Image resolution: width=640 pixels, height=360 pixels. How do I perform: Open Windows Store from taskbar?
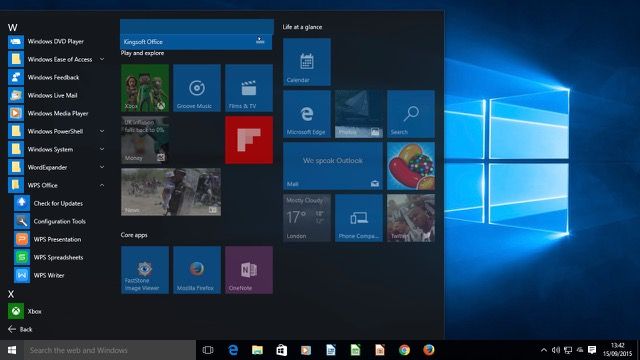tap(282, 350)
